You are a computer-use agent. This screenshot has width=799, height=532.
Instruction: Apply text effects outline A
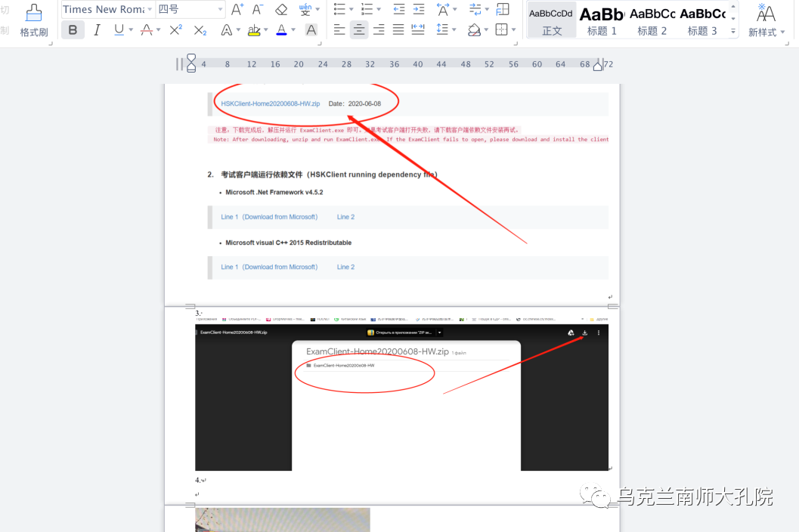pyautogui.click(x=226, y=30)
